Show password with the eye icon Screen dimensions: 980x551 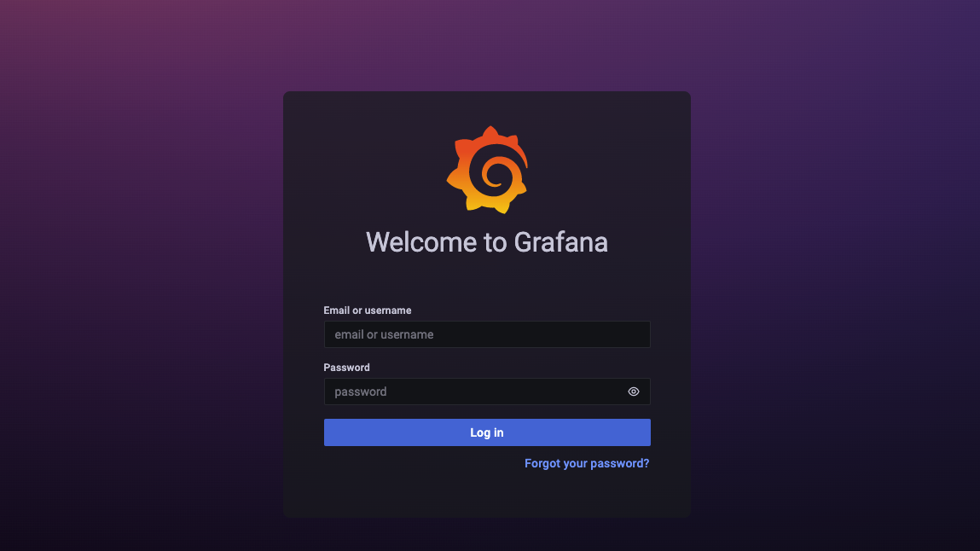633,391
